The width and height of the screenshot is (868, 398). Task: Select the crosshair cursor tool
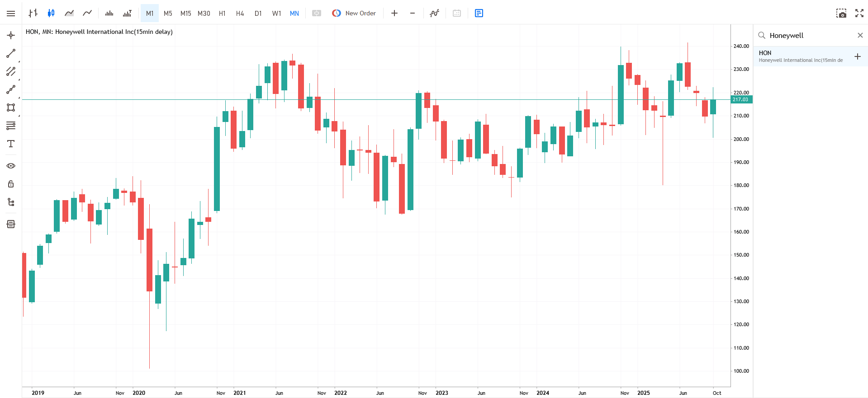click(x=11, y=35)
